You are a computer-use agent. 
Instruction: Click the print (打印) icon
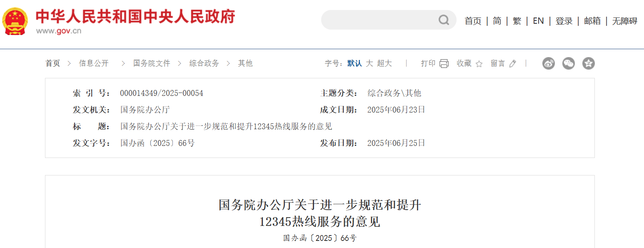point(444,63)
